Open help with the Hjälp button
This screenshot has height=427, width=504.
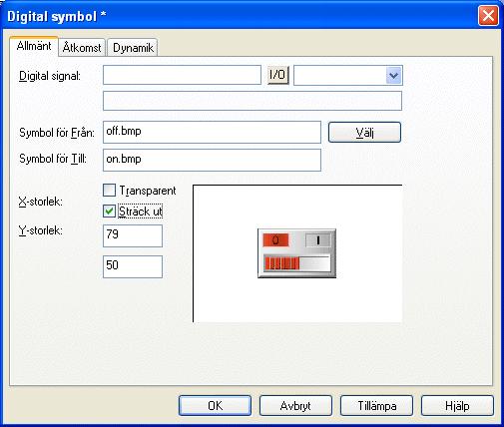click(x=457, y=406)
